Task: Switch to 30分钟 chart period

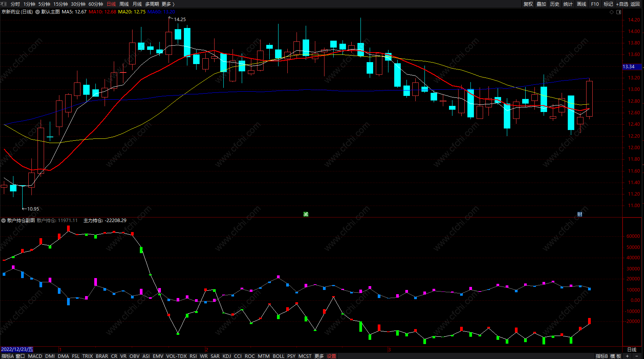Action: click(x=78, y=4)
